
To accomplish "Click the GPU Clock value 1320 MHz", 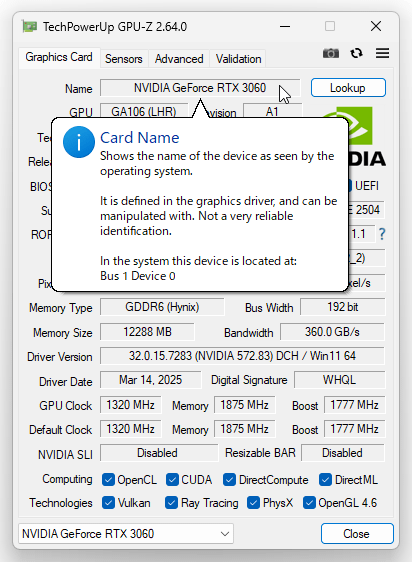I will 131,405.
